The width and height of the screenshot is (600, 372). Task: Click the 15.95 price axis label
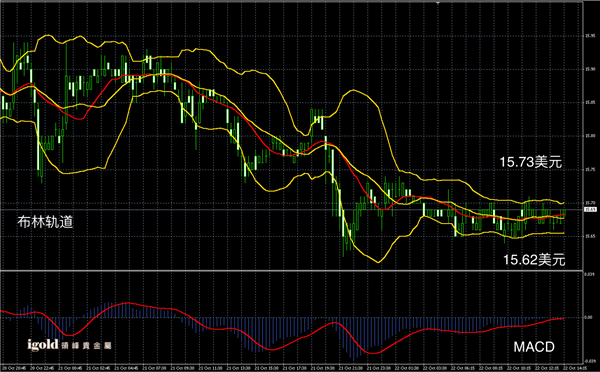pos(590,36)
